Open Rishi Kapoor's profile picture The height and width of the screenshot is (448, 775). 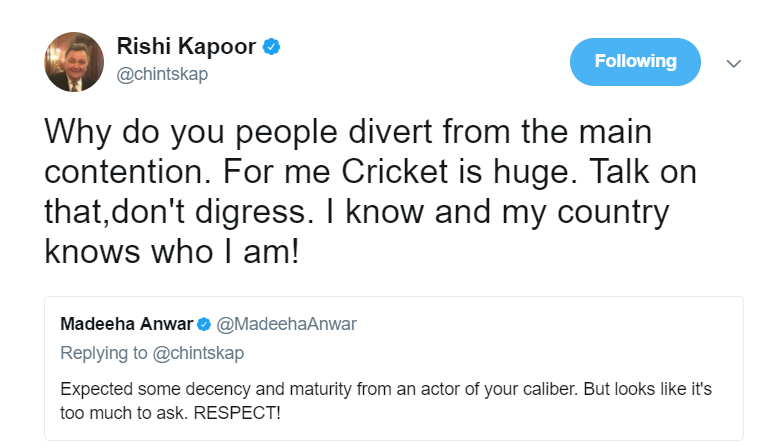pos(74,62)
